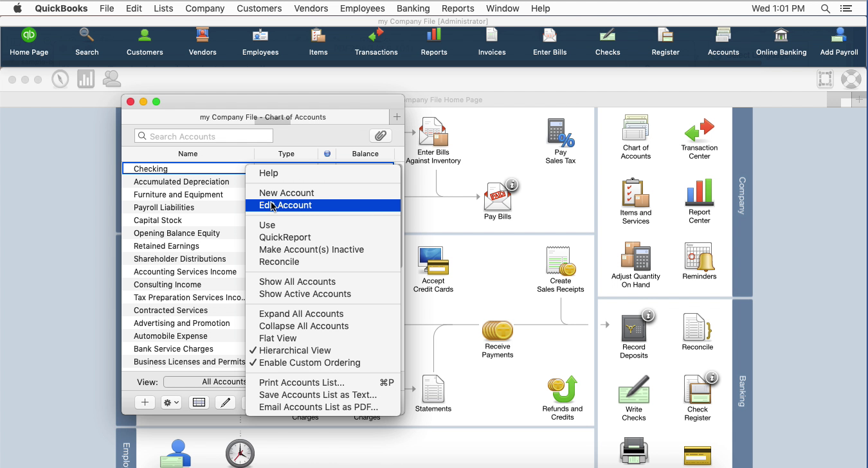Click the plus add account button
868x468 pixels.
point(145,402)
